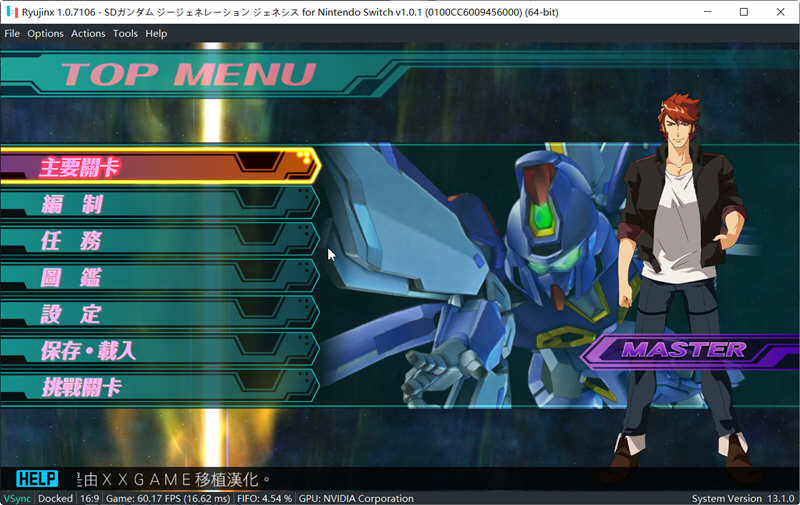Minimize the Ryujinx window
The image size is (800, 505).
tap(708, 12)
